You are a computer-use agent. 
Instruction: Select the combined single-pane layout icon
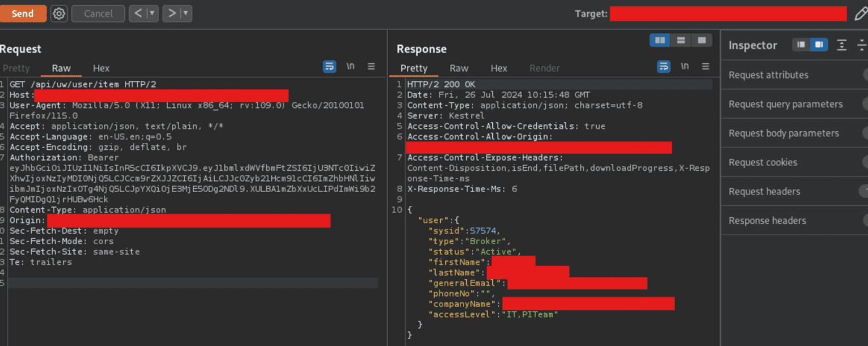tap(702, 40)
